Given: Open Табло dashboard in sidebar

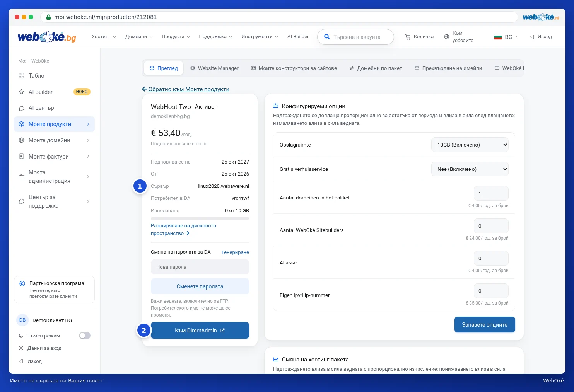Looking at the screenshot, I should 54,76.
